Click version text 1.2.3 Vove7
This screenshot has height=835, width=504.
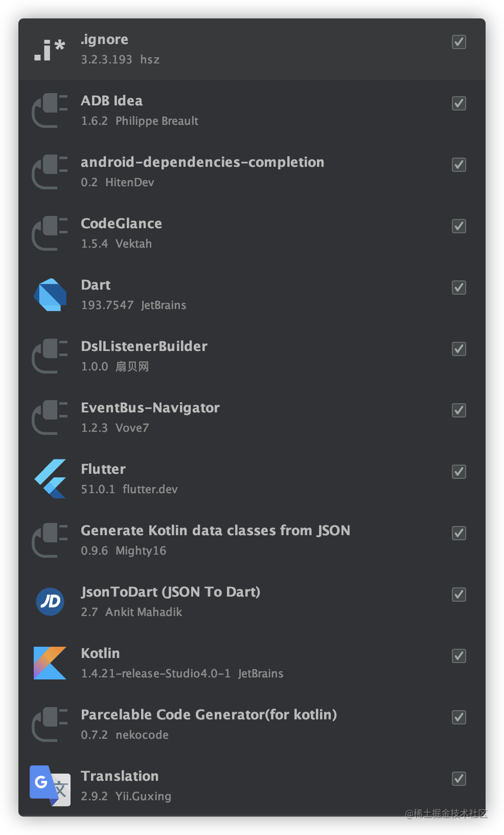click(x=115, y=428)
